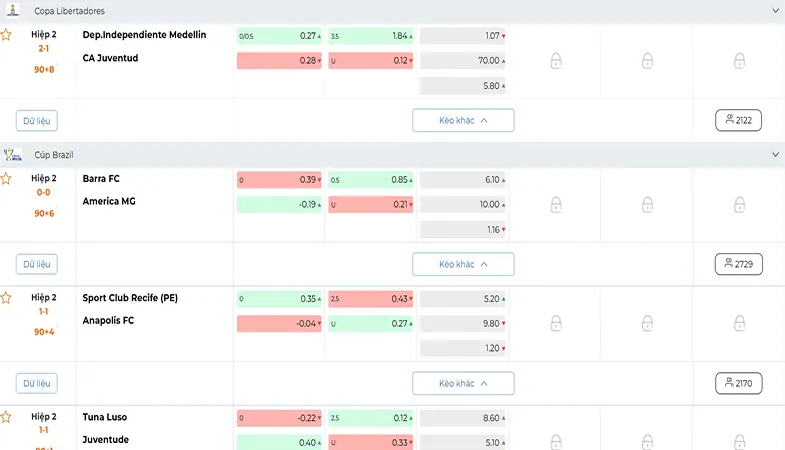This screenshot has height=450, width=785.
Task: Favorite the Dep.Independiente Medellin match star
Action: click(x=6, y=35)
